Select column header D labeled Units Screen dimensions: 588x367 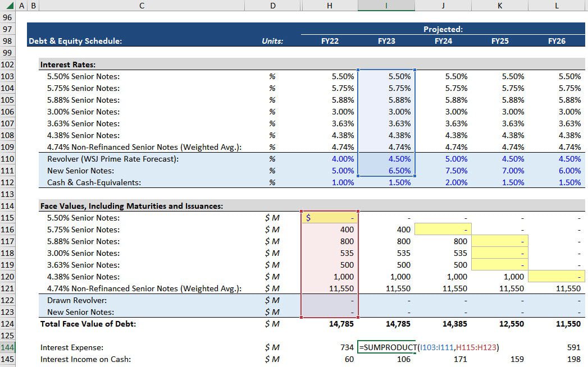(272, 5)
